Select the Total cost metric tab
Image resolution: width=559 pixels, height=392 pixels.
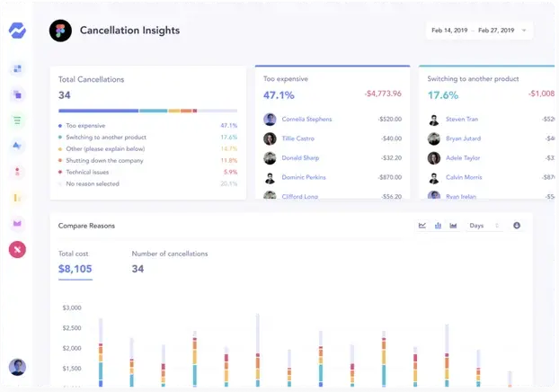75,263
